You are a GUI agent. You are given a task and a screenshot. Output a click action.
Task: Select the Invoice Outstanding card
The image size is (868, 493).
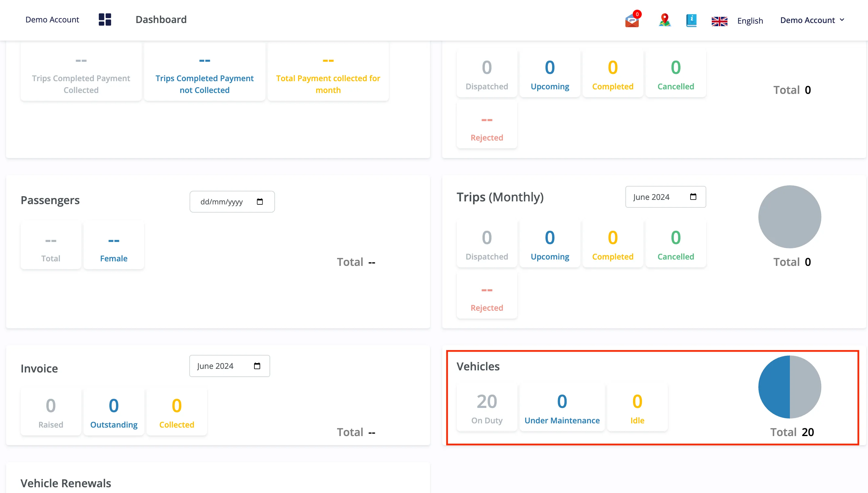click(x=114, y=412)
